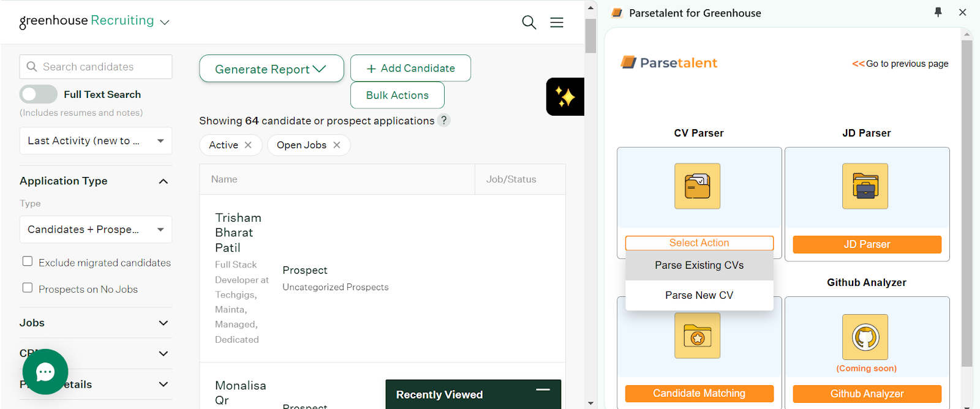Open the Select Action dropdown under CV Parser
The height and width of the screenshot is (409, 980).
[x=699, y=243]
